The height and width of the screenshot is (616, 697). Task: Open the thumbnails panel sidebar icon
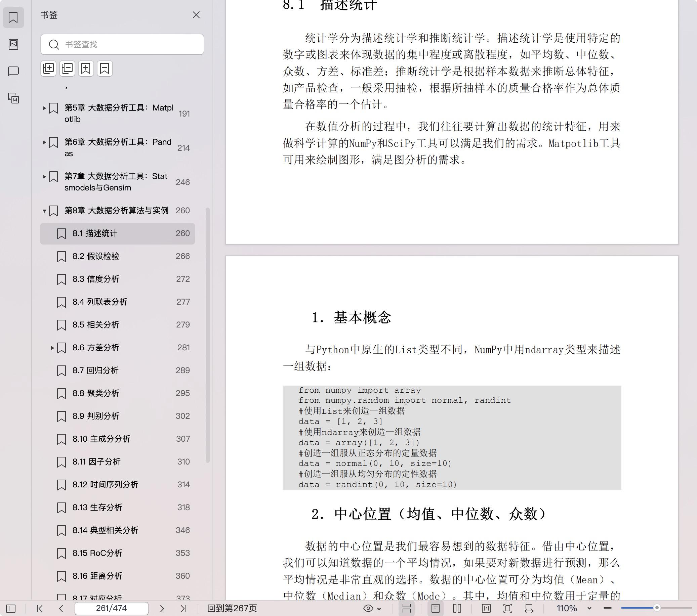(x=13, y=44)
